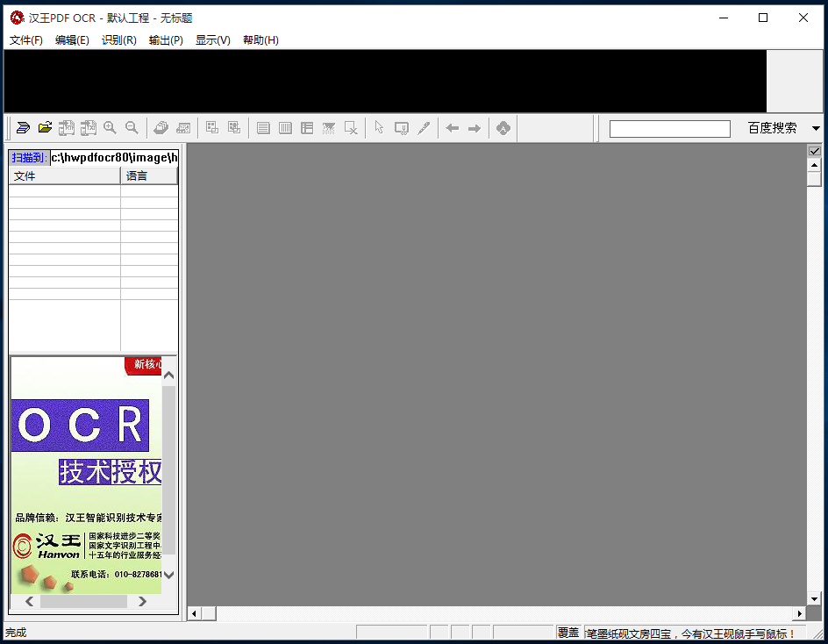Screen dimensions: 828x644
Task: Click the horizontal text layout icon
Action: 263,128
